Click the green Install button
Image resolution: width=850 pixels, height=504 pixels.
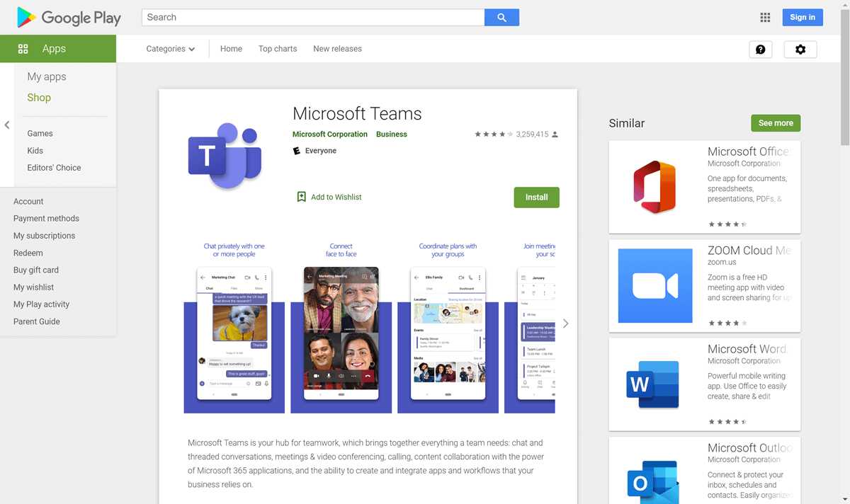click(536, 197)
